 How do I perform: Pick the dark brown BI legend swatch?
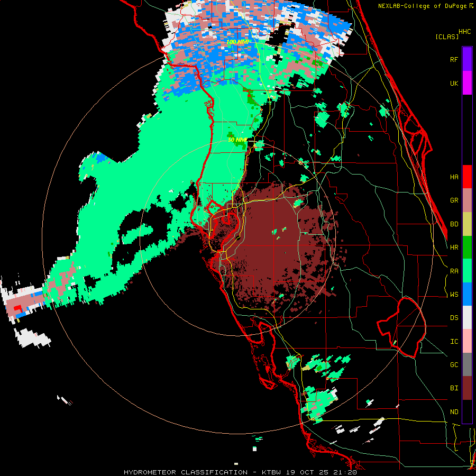467,388
